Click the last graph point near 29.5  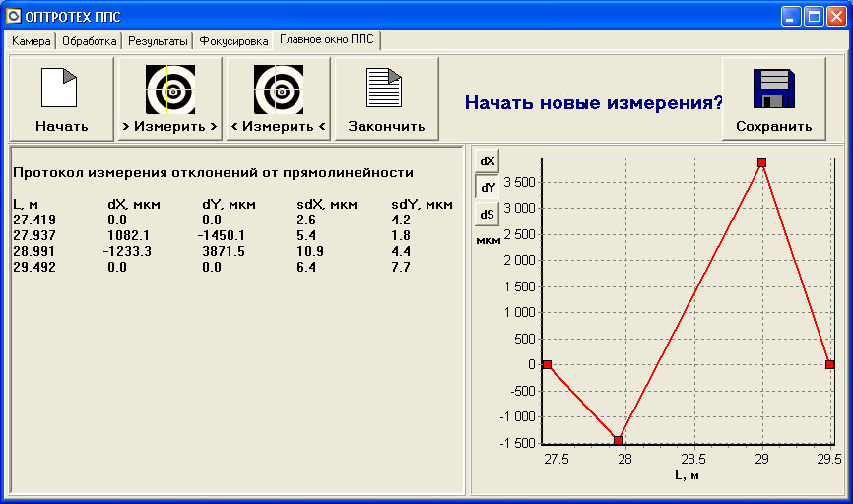(x=829, y=365)
